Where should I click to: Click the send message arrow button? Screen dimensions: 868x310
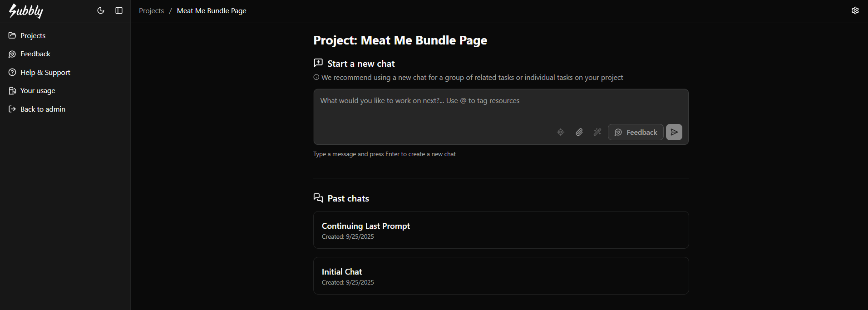pyautogui.click(x=674, y=132)
